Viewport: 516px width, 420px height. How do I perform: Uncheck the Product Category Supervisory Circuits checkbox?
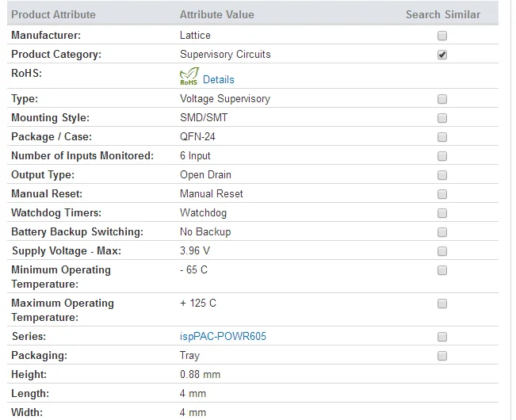(442, 55)
